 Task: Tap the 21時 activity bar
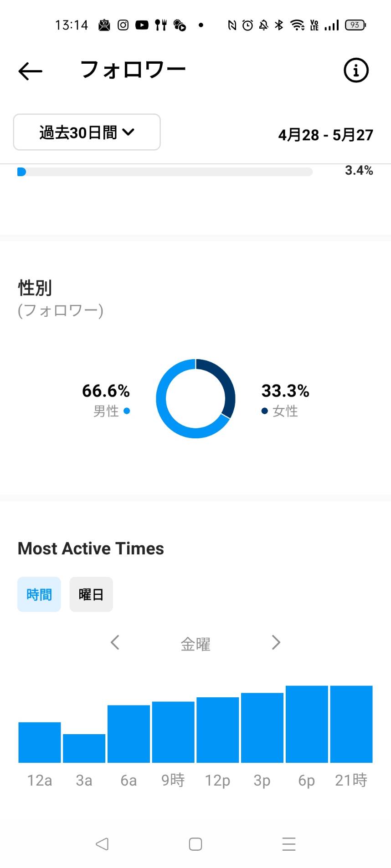(x=351, y=724)
